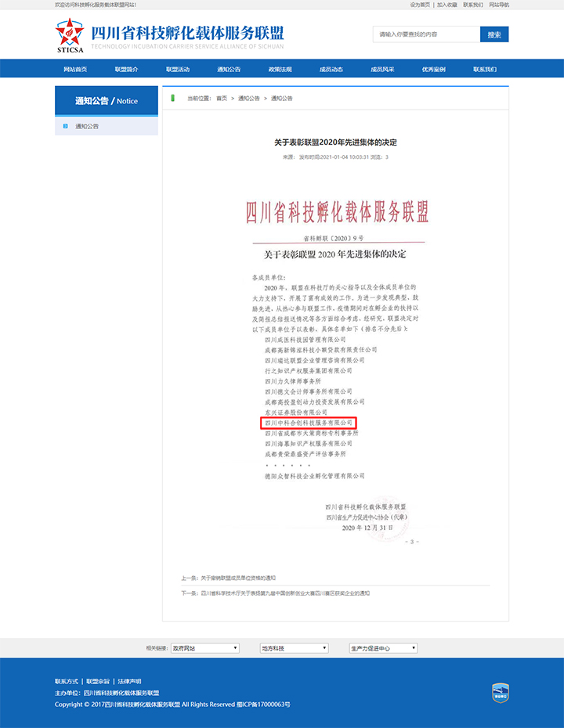Click the search input field
564x728 pixels.
426,34
